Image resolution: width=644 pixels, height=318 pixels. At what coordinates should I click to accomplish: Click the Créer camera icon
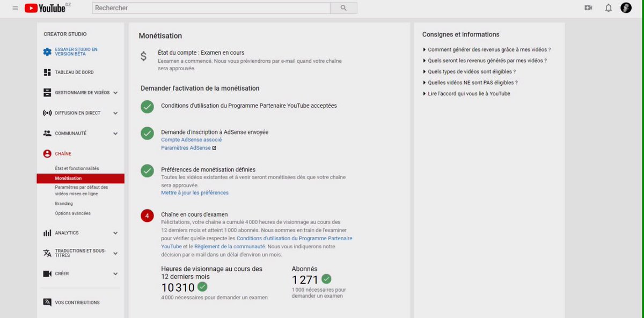tap(47, 273)
